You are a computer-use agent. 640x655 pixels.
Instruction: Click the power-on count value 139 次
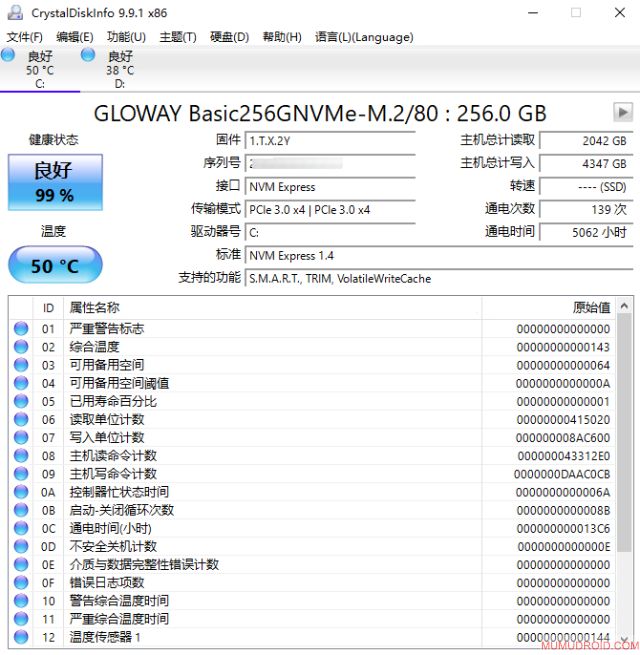pyautogui.click(x=586, y=210)
